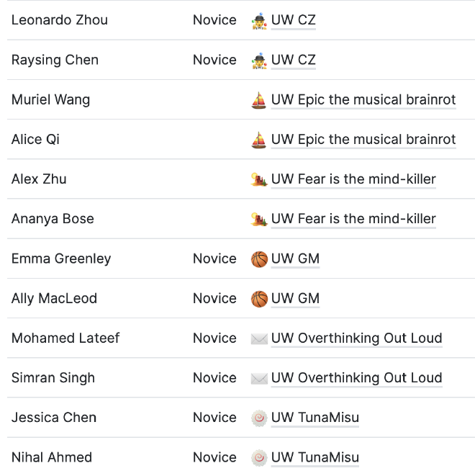Open UW Fear is the mind-killer for Ananya Bose
The image size is (475, 476).
[353, 219]
